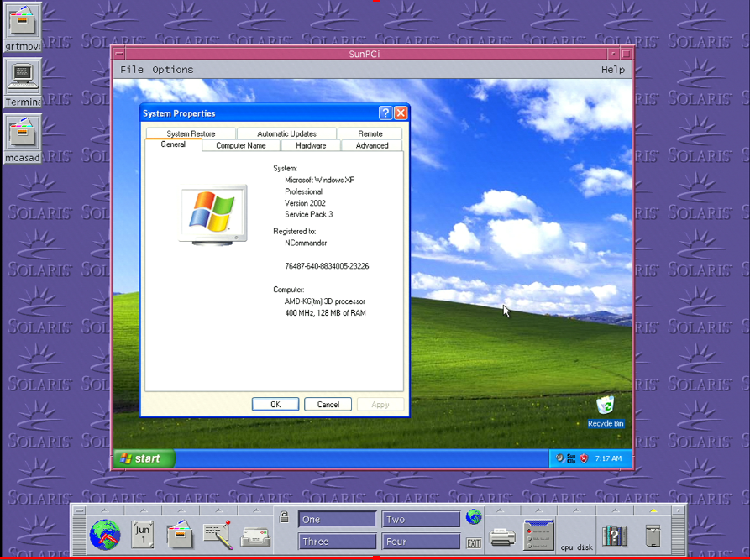Open the Mailer inbox tray icon
This screenshot has height=560, width=750.
pyautogui.click(x=255, y=536)
